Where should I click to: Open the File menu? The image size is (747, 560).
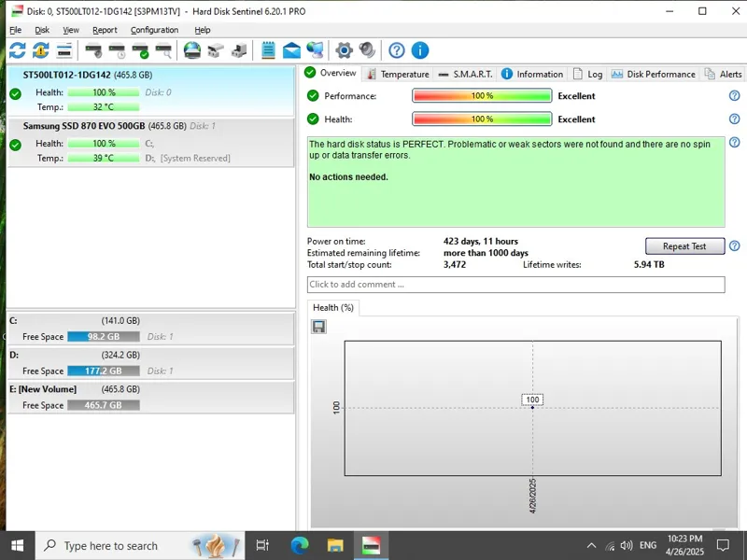[x=15, y=30]
